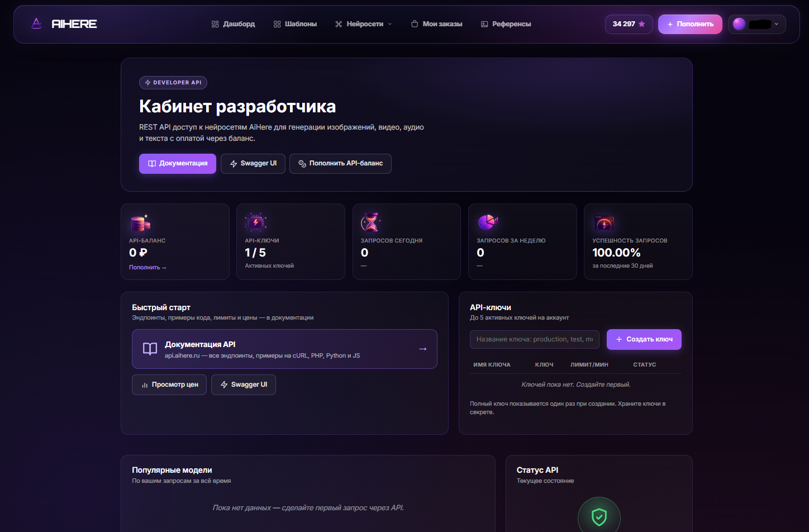Open the Референсы page

506,24
